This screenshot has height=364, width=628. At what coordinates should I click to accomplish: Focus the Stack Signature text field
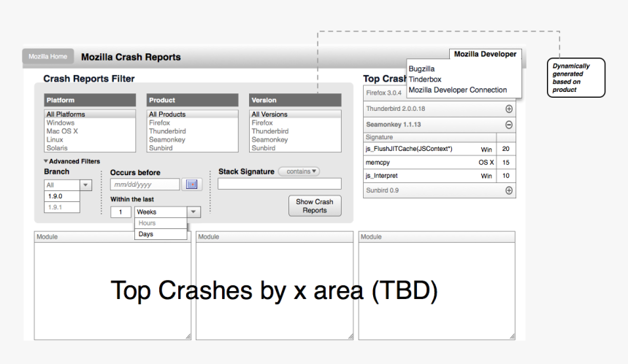(x=280, y=184)
